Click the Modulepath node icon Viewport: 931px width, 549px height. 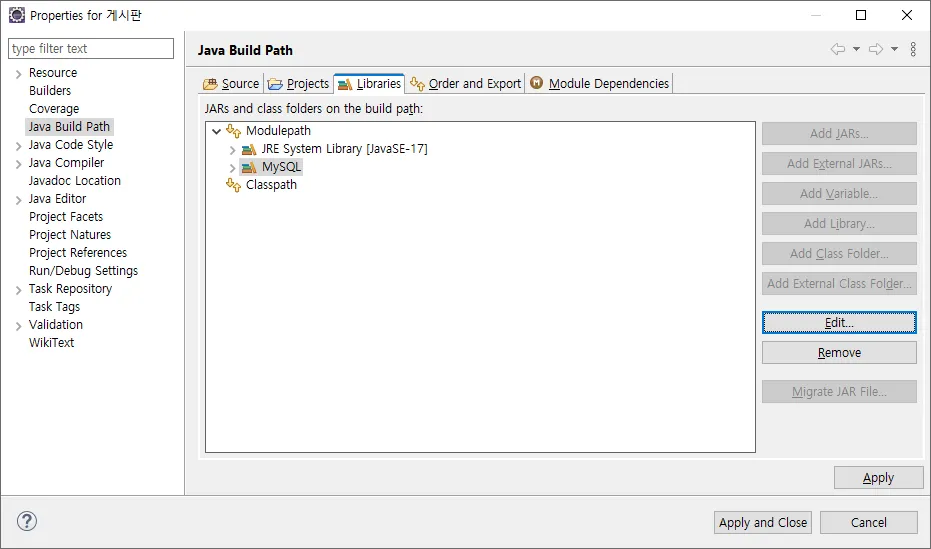tap(233, 131)
